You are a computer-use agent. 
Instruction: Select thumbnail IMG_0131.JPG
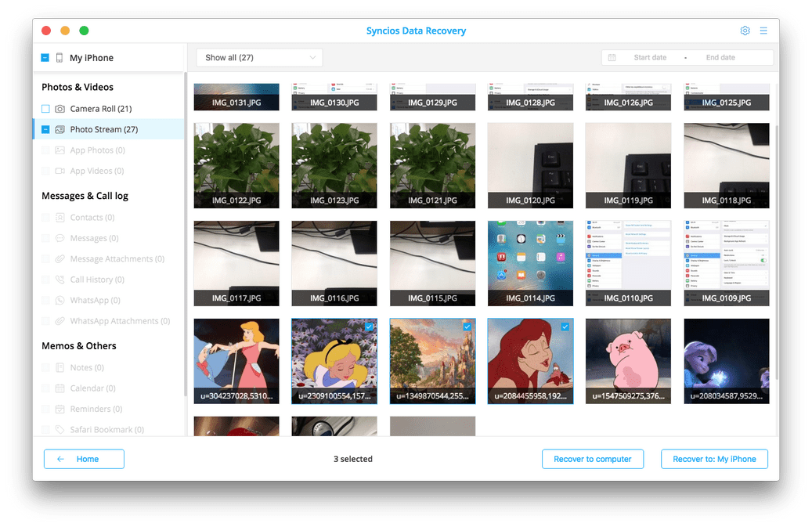[236, 97]
